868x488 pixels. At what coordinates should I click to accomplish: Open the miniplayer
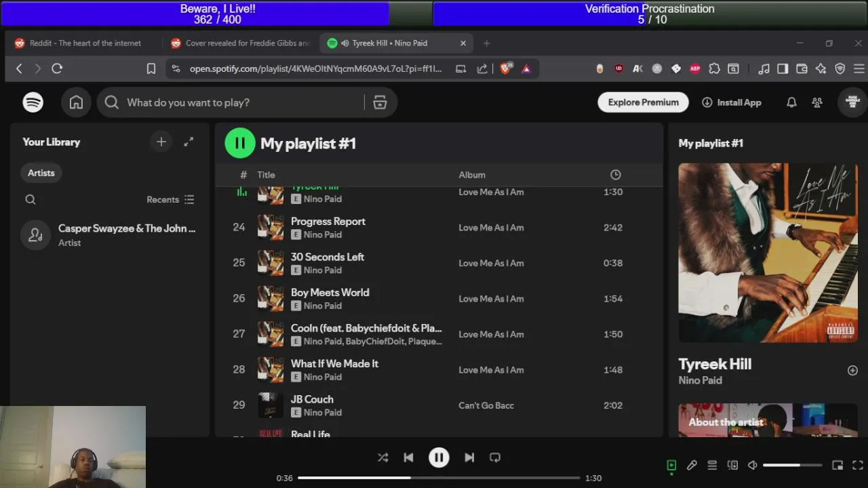837,465
